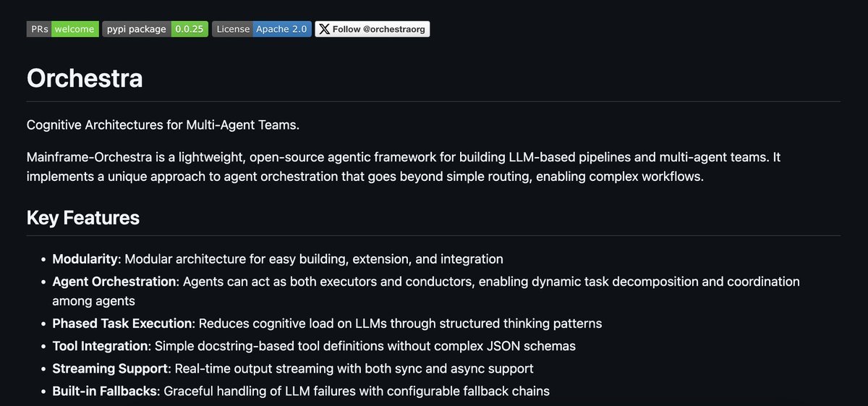Open the License badge grey label
Screen dimensions: 868x406
[x=232, y=29]
